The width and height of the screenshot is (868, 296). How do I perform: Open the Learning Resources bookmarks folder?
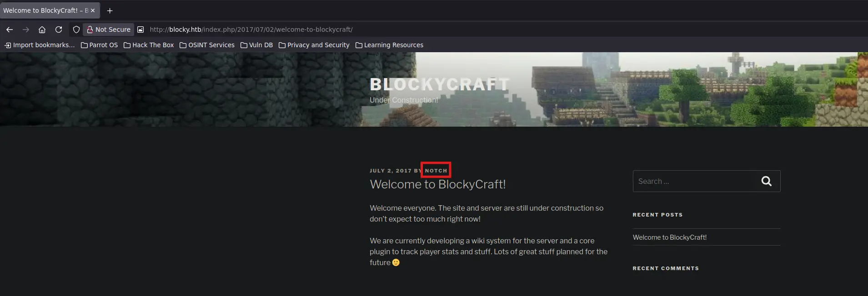389,45
